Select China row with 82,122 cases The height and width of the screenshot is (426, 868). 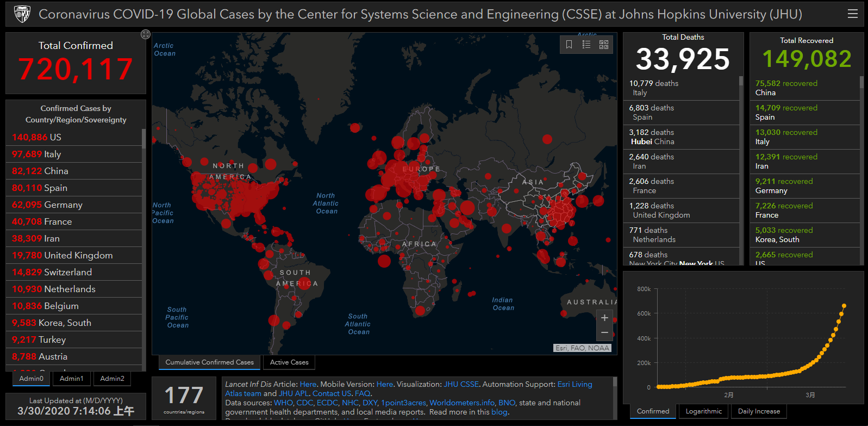click(74, 171)
